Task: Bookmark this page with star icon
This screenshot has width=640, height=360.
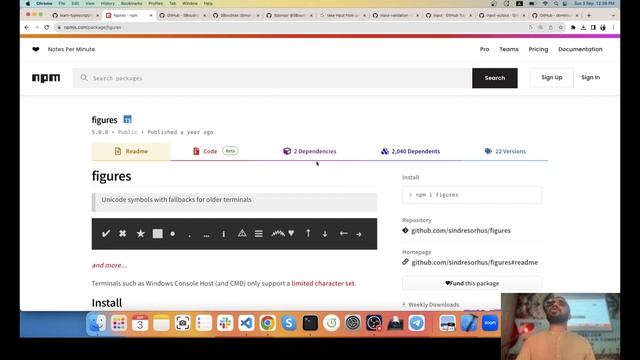Action: [x=561, y=27]
